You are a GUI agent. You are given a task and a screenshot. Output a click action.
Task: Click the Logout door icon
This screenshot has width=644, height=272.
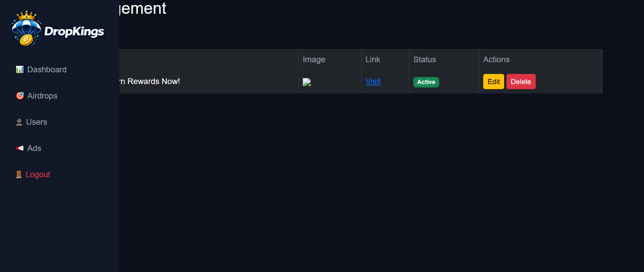(19, 174)
